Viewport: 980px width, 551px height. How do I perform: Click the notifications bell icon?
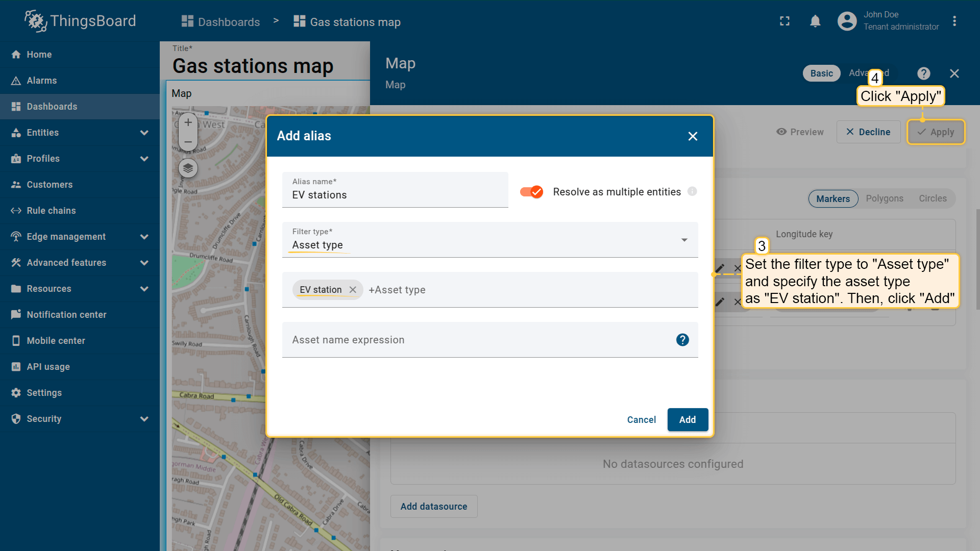pos(815,21)
